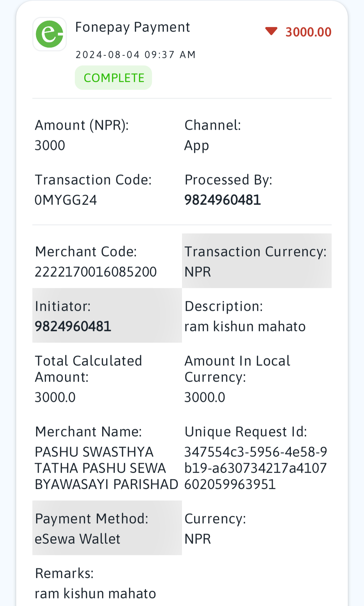Select transaction code 0MYGG24
The height and width of the screenshot is (606, 364).
tap(66, 200)
